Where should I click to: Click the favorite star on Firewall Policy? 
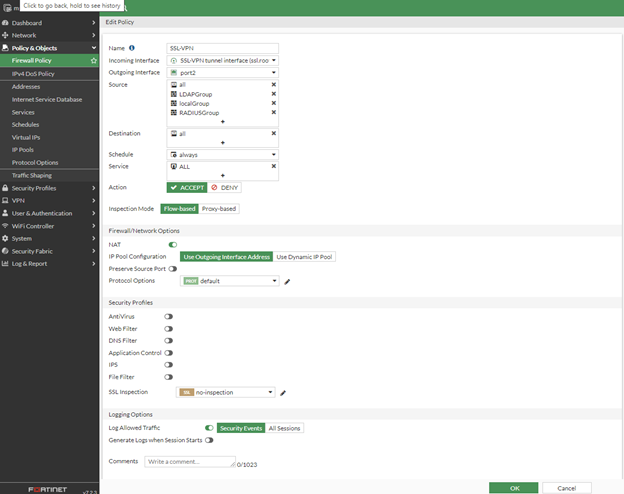[94, 61]
